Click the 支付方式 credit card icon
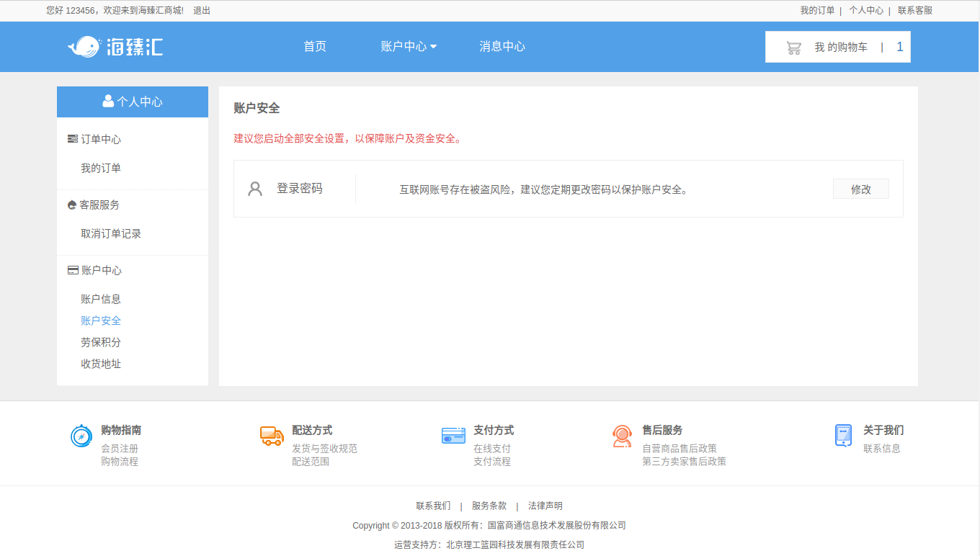Screen dimensions: 980x556 (453, 436)
